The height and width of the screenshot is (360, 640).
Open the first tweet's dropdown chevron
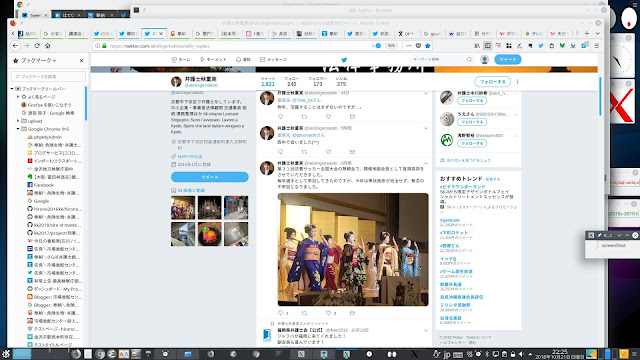(426, 93)
